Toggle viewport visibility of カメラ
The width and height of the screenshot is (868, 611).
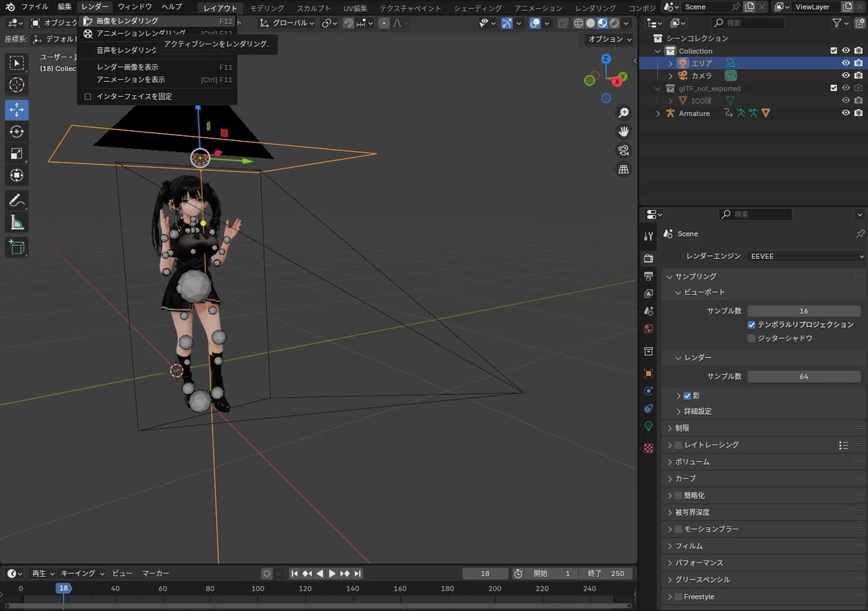846,75
